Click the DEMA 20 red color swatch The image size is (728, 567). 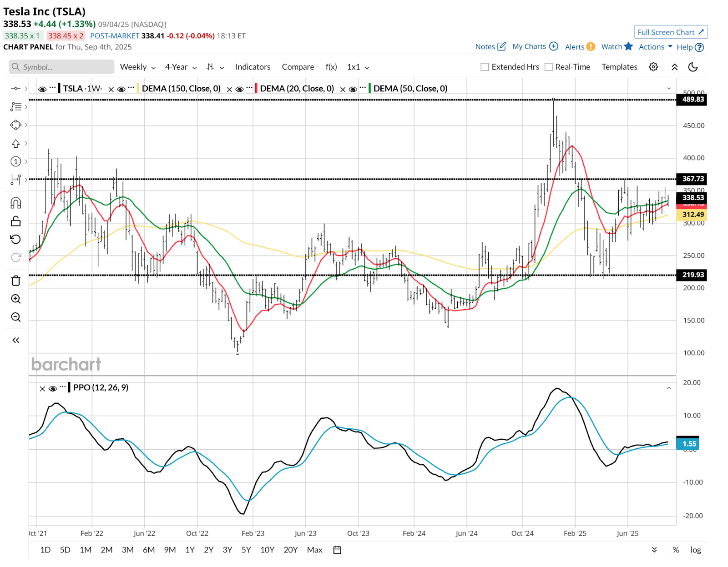point(257,88)
